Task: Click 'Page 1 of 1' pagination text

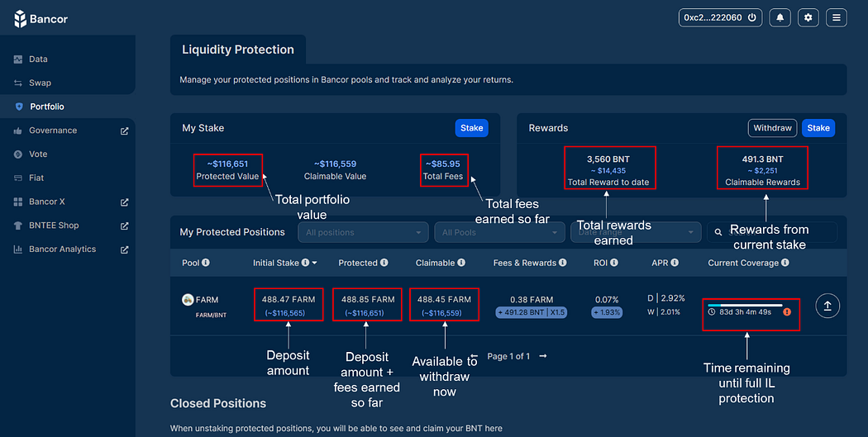Action: tap(508, 356)
